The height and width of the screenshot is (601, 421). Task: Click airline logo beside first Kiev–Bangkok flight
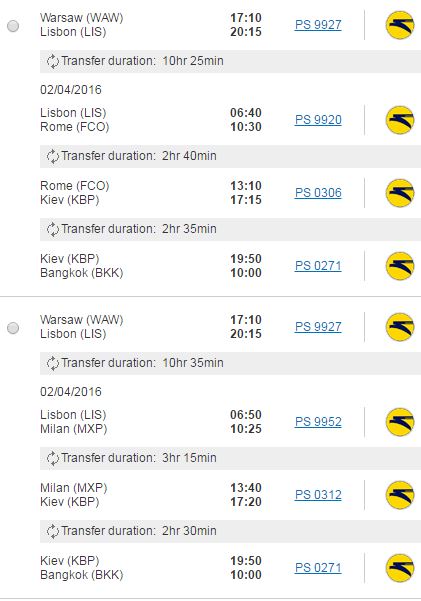pos(400,266)
